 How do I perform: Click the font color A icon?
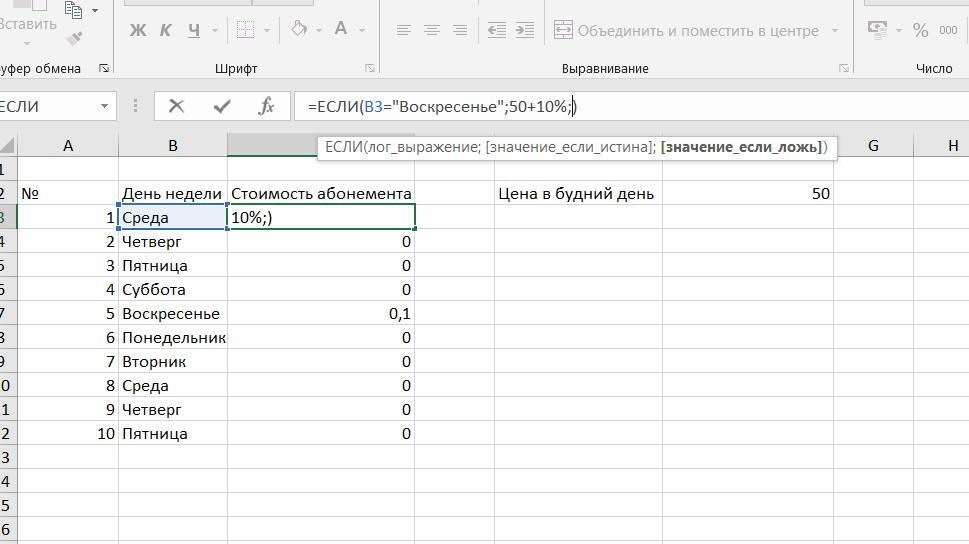point(341,28)
